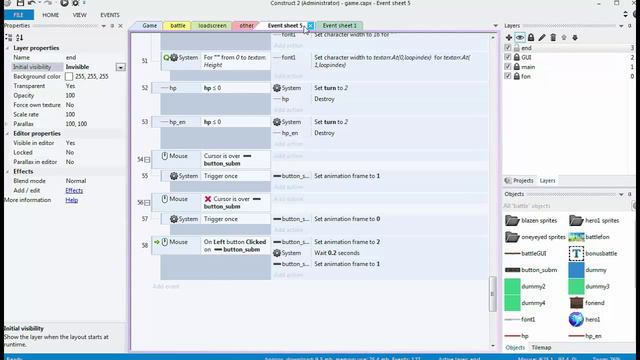Click inverted X on event 56 condition
640x360 pixels.
(208, 199)
